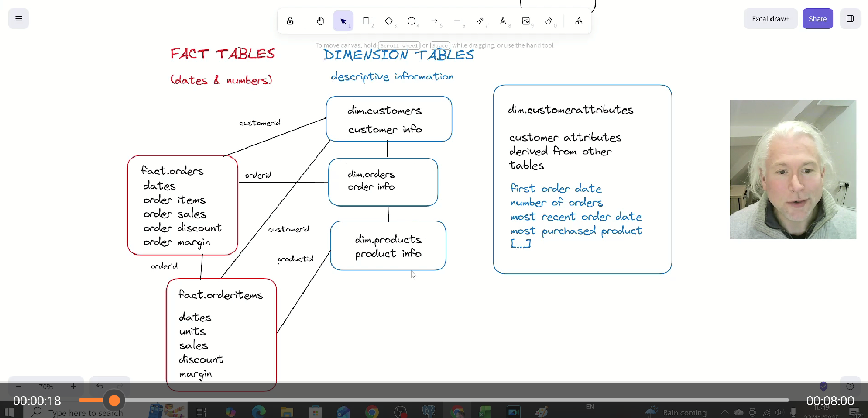Open the EN language switcher
Viewport: 868px width, 418px height.
tap(590, 406)
